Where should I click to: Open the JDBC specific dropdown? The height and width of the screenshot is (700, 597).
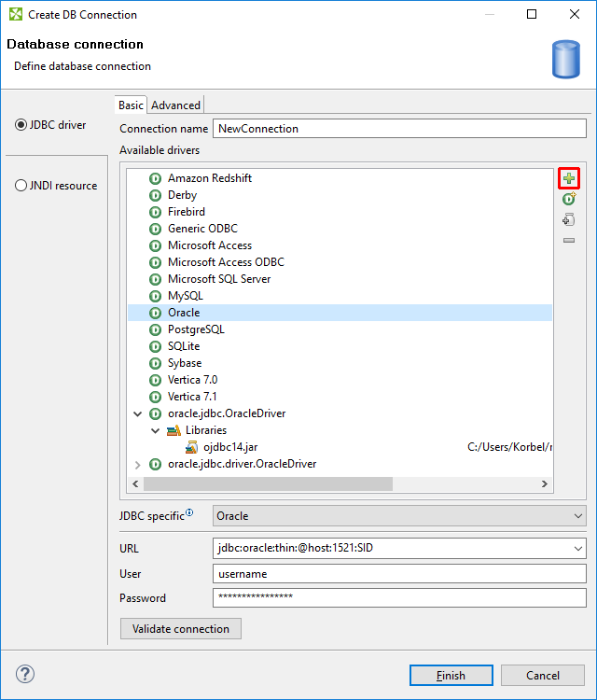(x=576, y=515)
